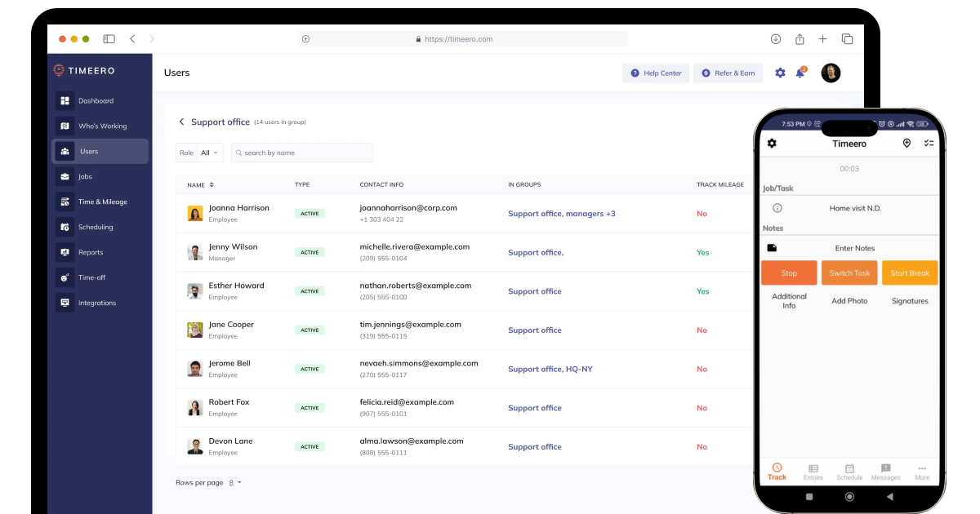Open Joanna Harrison's user row
The image size is (980, 514).
point(464,213)
